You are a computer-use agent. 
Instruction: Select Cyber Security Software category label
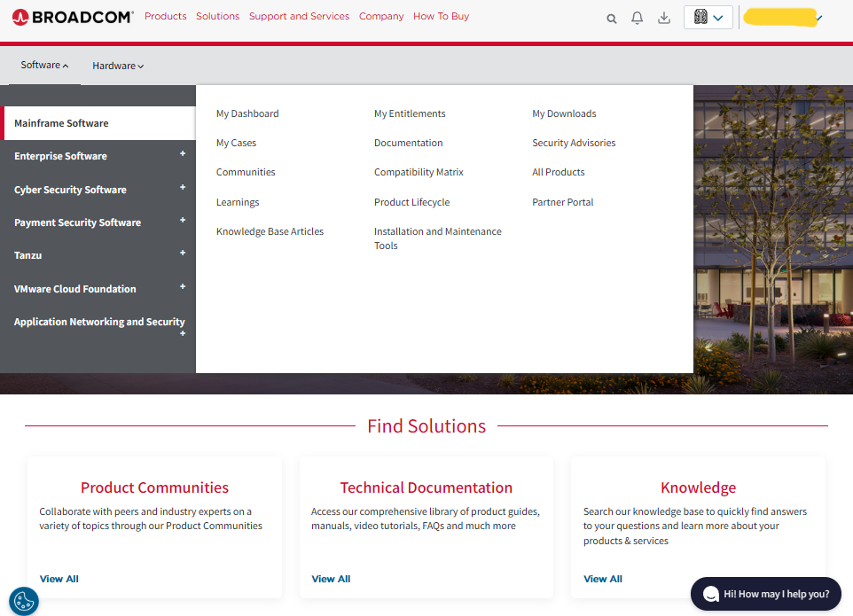click(70, 190)
